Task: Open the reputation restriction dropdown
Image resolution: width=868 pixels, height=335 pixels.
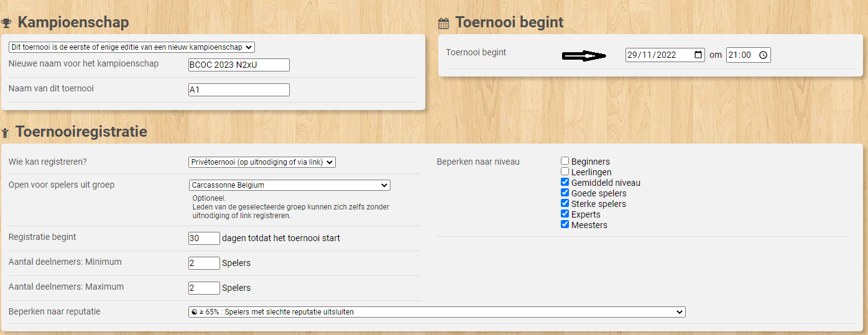Action: (436, 312)
